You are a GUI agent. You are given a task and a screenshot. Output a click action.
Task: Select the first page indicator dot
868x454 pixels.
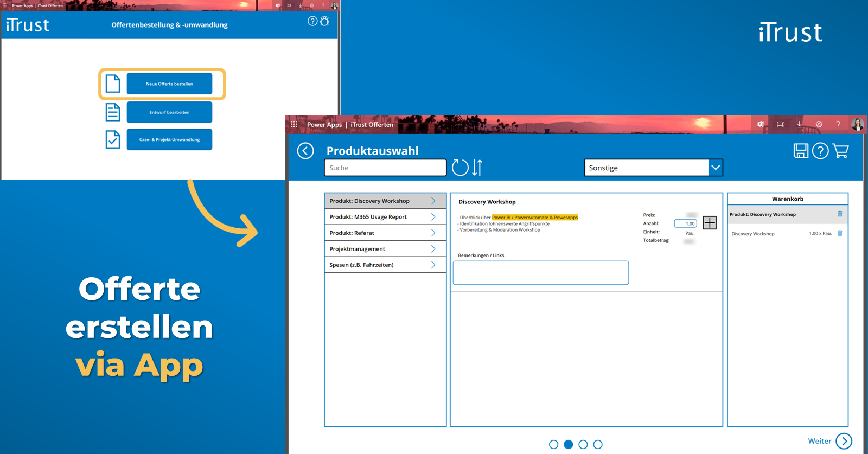tap(553, 444)
